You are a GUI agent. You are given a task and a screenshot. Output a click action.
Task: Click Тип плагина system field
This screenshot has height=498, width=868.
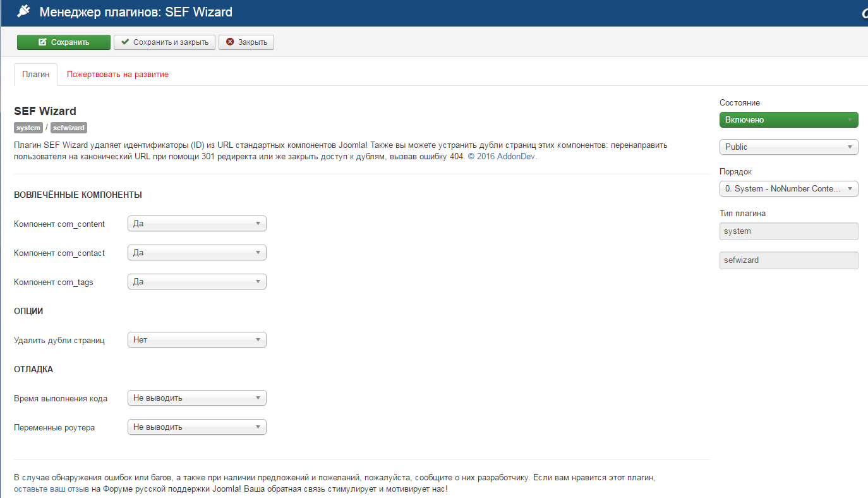coord(789,231)
